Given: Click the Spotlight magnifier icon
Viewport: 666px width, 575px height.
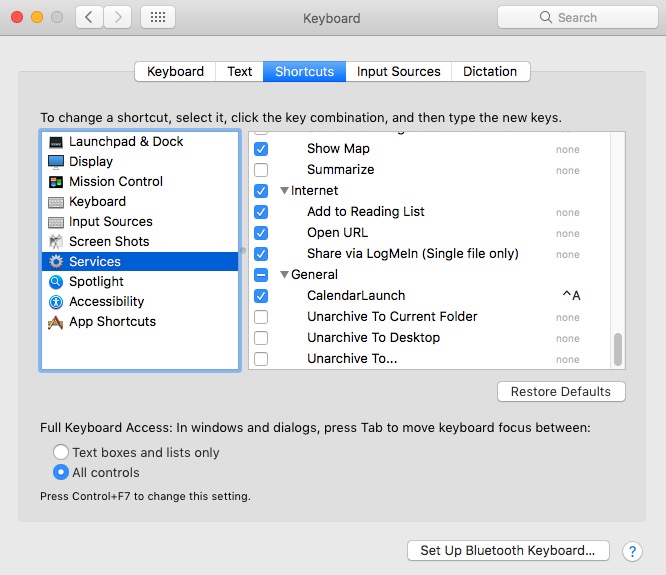Looking at the screenshot, I should click(56, 282).
